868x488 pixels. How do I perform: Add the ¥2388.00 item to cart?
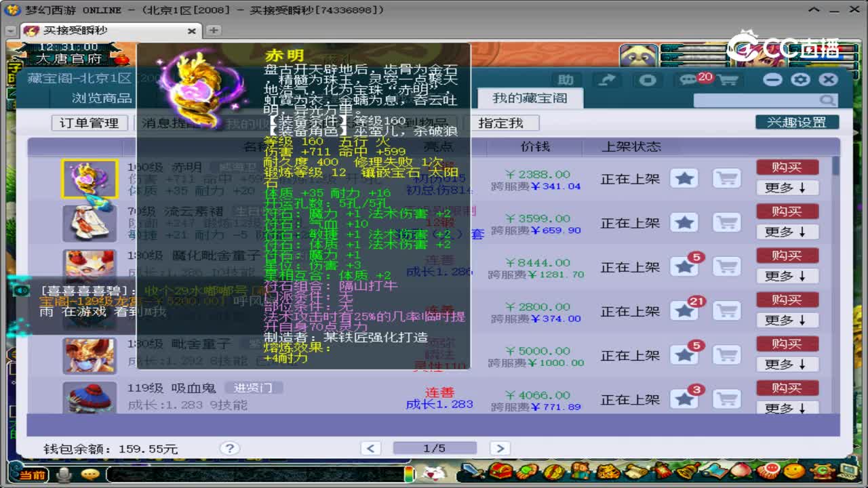pyautogui.click(x=726, y=178)
